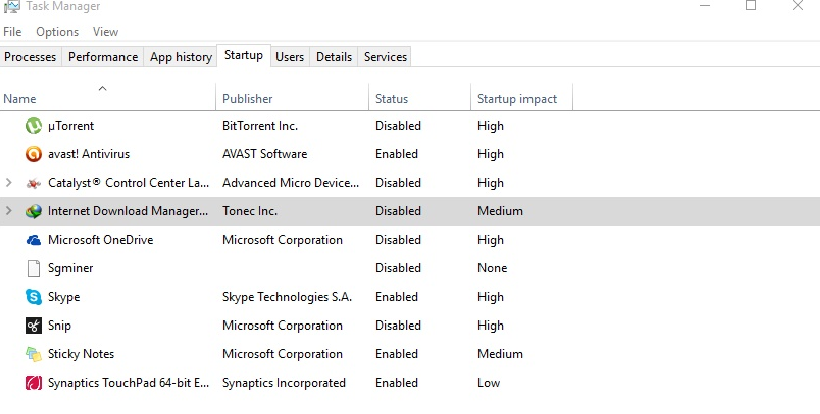Switch to the Users tab

coord(290,57)
